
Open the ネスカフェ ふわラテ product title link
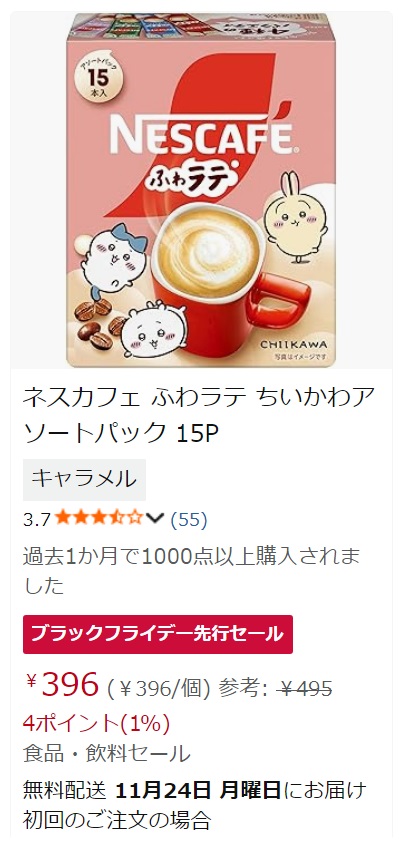(198, 415)
